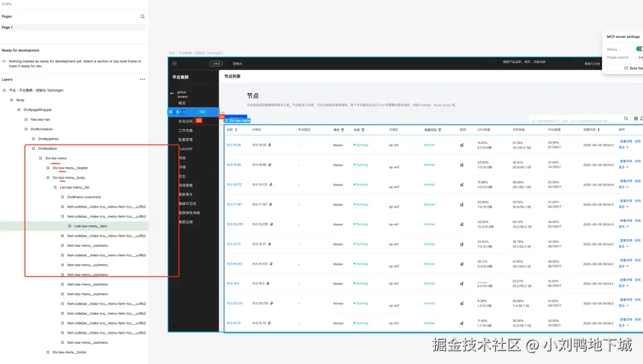Open 工作负载 in the console sidebar
Viewport: 643px width, 364px height.
click(185, 130)
